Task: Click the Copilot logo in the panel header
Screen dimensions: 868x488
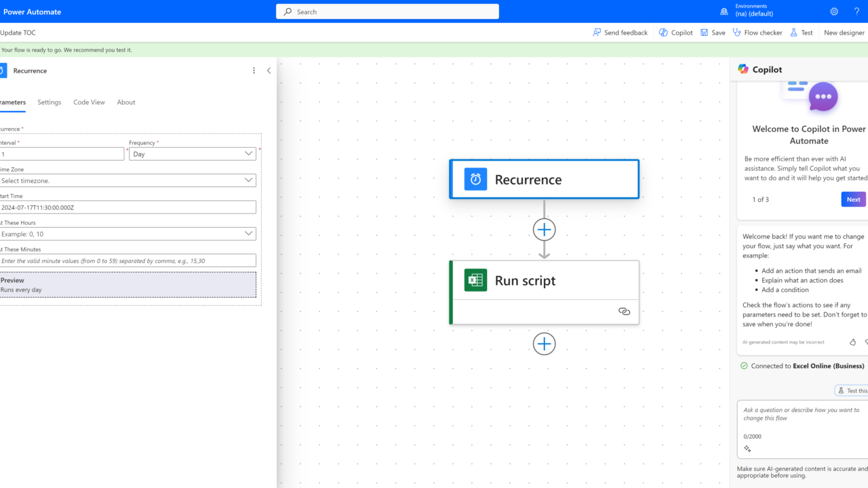Action: point(743,69)
